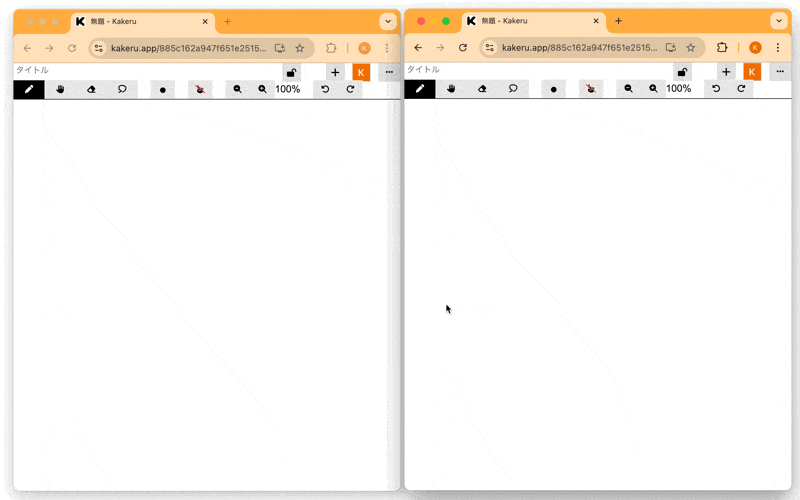Open the three-dots more menu in right window
Viewport: 800px width, 500px height.
point(780,72)
